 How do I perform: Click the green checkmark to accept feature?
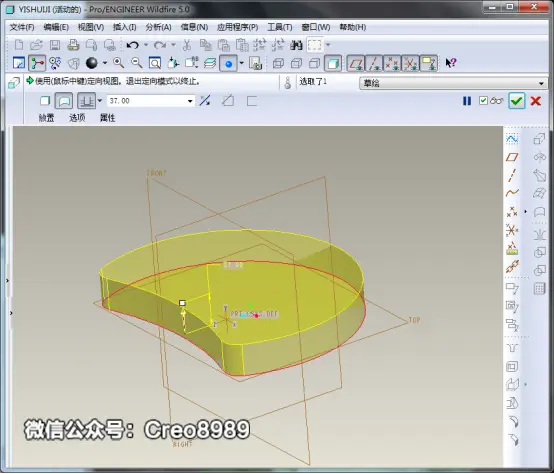click(517, 101)
